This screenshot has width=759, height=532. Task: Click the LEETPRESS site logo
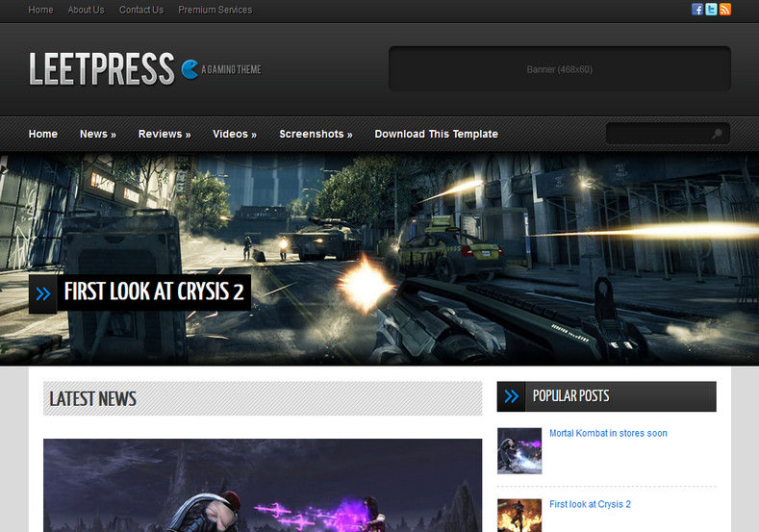(102, 68)
